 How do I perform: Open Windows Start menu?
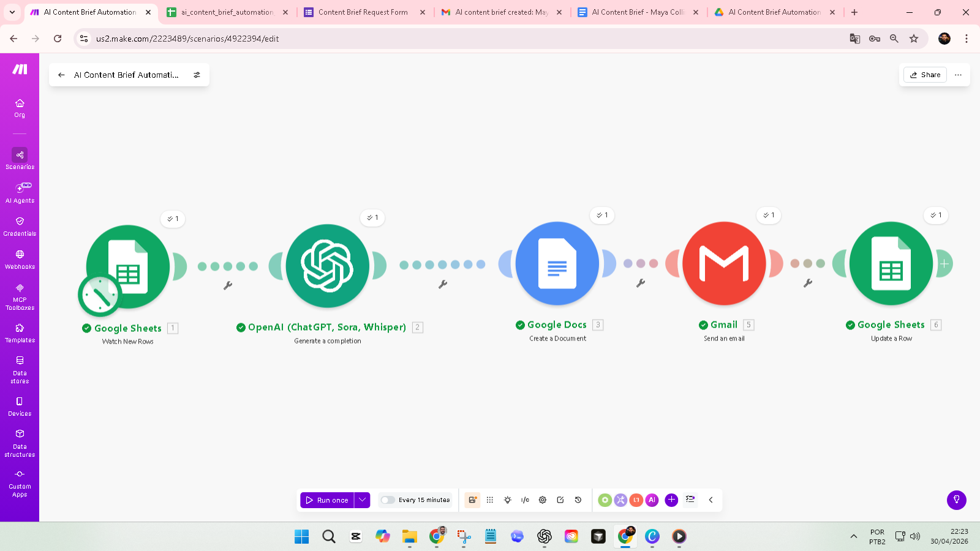(302, 537)
